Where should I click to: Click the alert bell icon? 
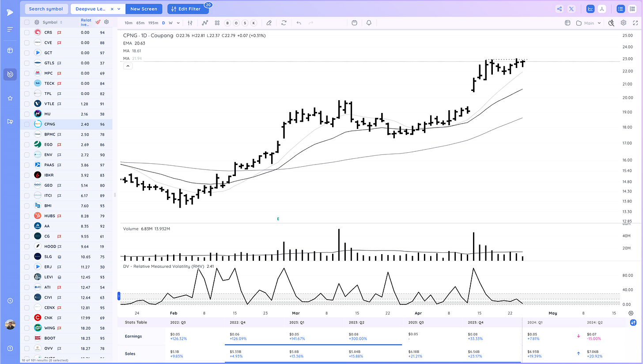(369, 23)
